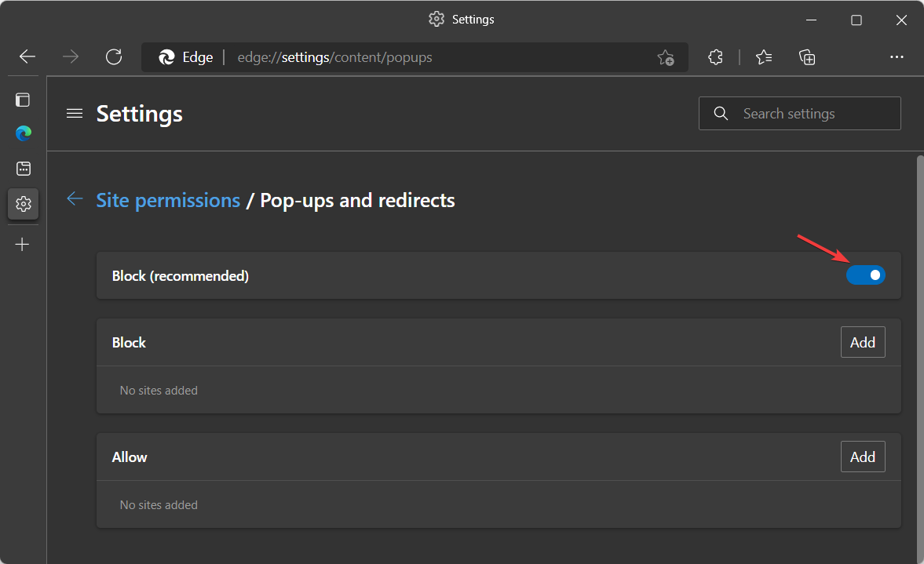Toggle the Block (recommended) switch
The width and height of the screenshot is (924, 564).
click(x=865, y=275)
